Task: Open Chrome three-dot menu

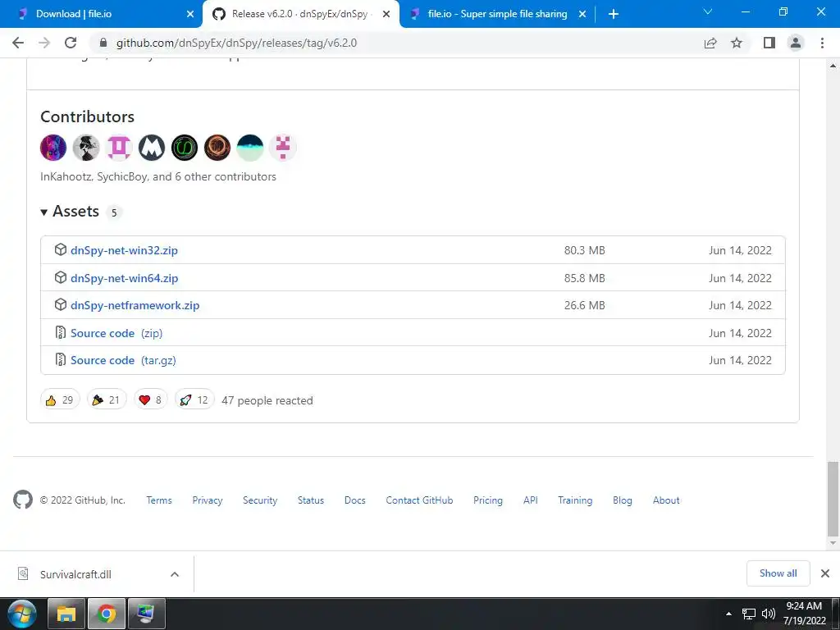Action: 822,43
